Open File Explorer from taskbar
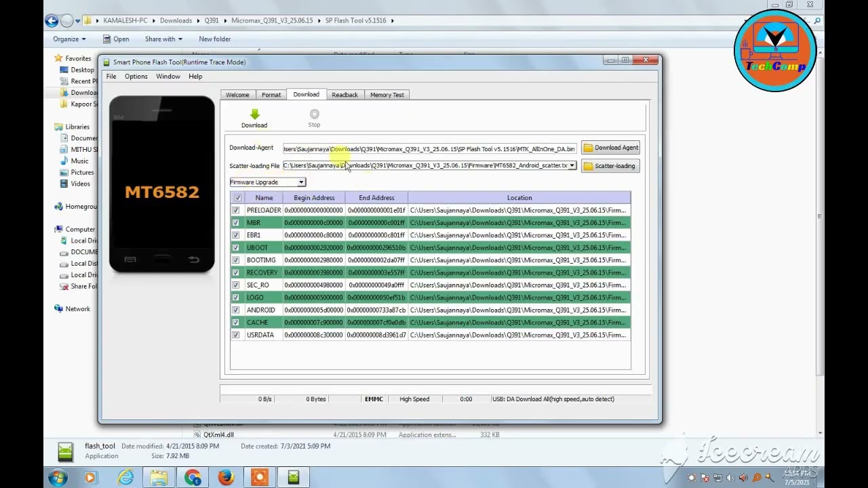Screen dimensions: 868x488 pyautogui.click(x=159, y=478)
